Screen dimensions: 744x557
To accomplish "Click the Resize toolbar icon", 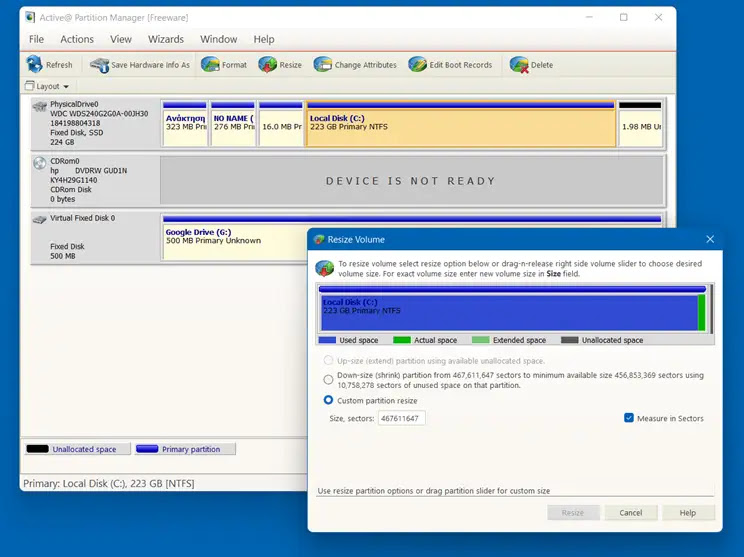I will click(x=268, y=65).
